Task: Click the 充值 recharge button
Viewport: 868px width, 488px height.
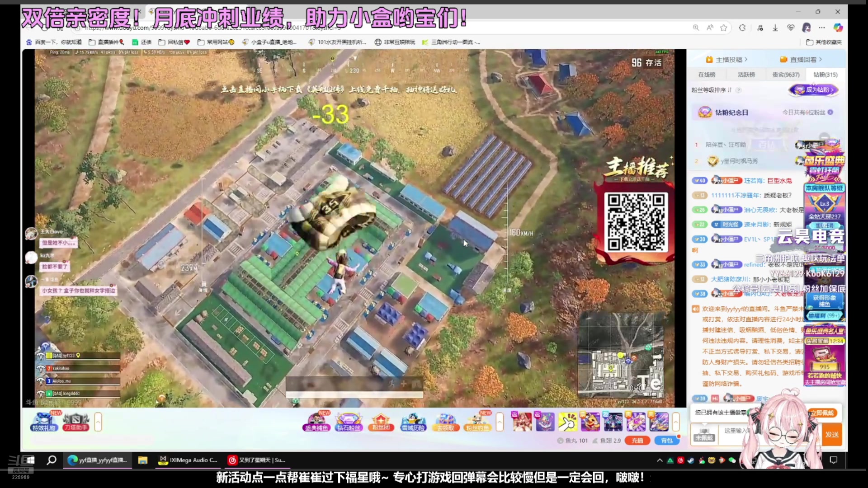Action: 637,441
